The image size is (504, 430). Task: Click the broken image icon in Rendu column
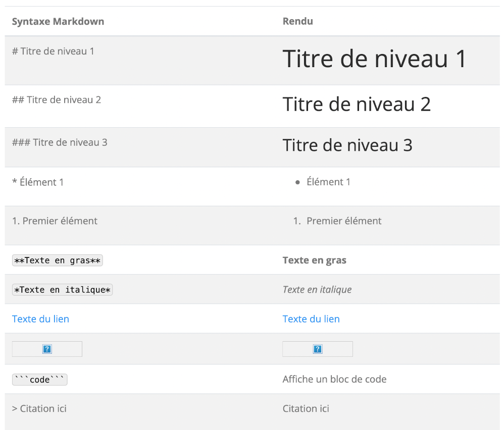(318, 349)
